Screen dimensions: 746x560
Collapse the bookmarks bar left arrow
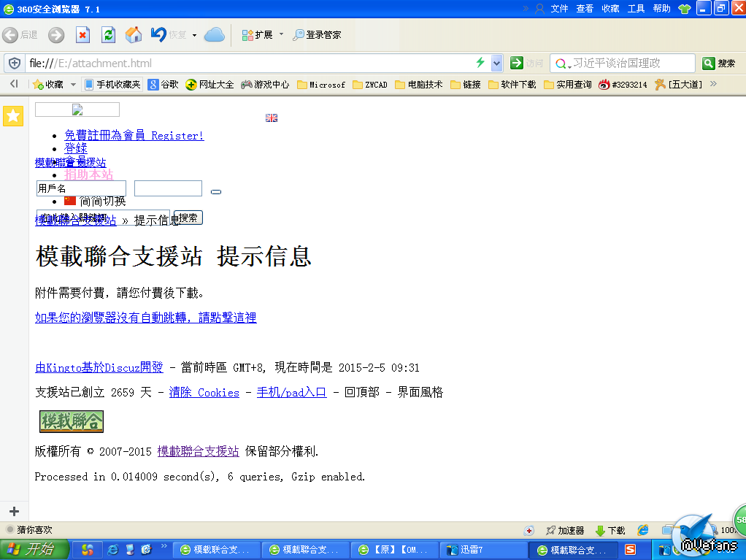(x=14, y=84)
